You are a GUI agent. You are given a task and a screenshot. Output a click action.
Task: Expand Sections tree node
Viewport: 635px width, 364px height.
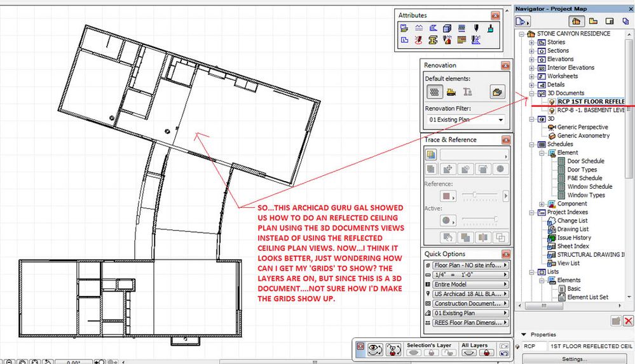pyautogui.click(x=532, y=51)
